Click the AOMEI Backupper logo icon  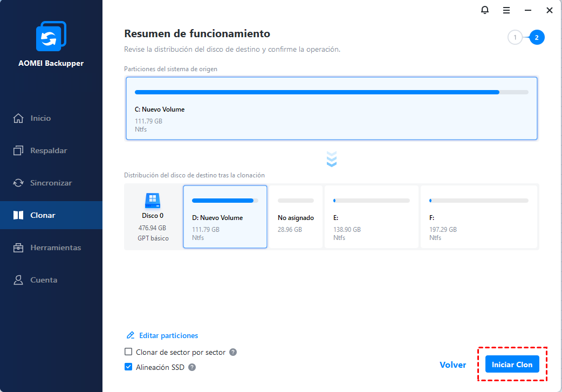(x=51, y=36)
